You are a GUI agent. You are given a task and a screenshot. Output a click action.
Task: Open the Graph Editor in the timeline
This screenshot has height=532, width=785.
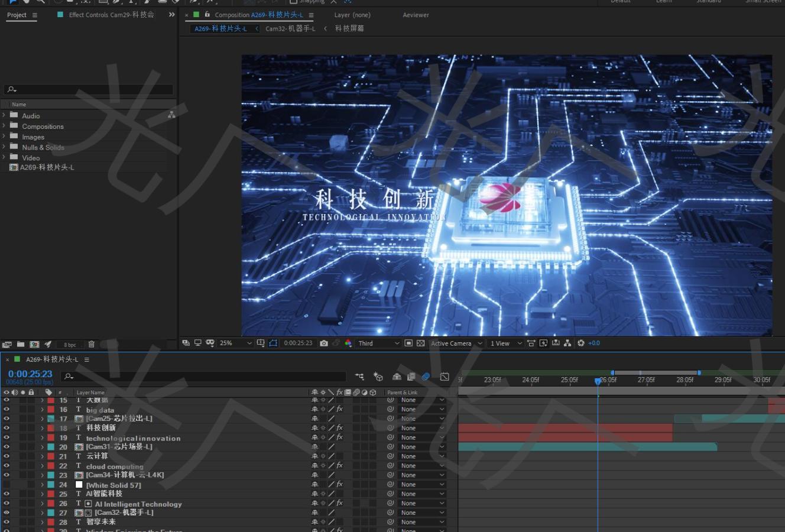(444, 377)
